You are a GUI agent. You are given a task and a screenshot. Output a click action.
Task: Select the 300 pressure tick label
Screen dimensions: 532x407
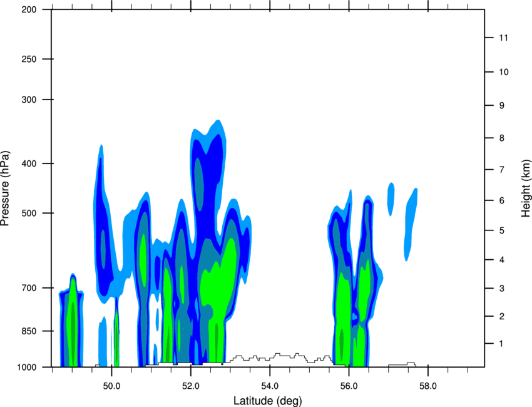coord(29,100)
